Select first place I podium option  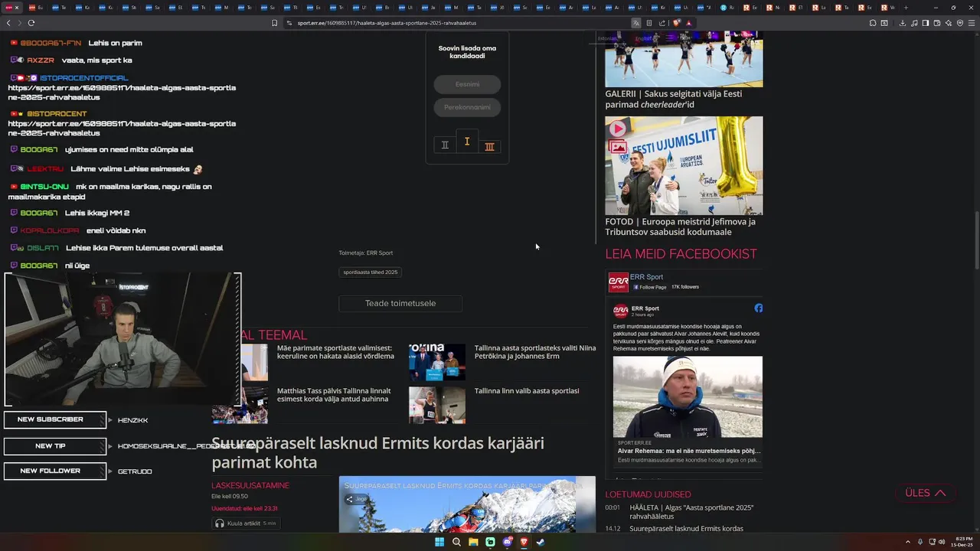point(467,141)
